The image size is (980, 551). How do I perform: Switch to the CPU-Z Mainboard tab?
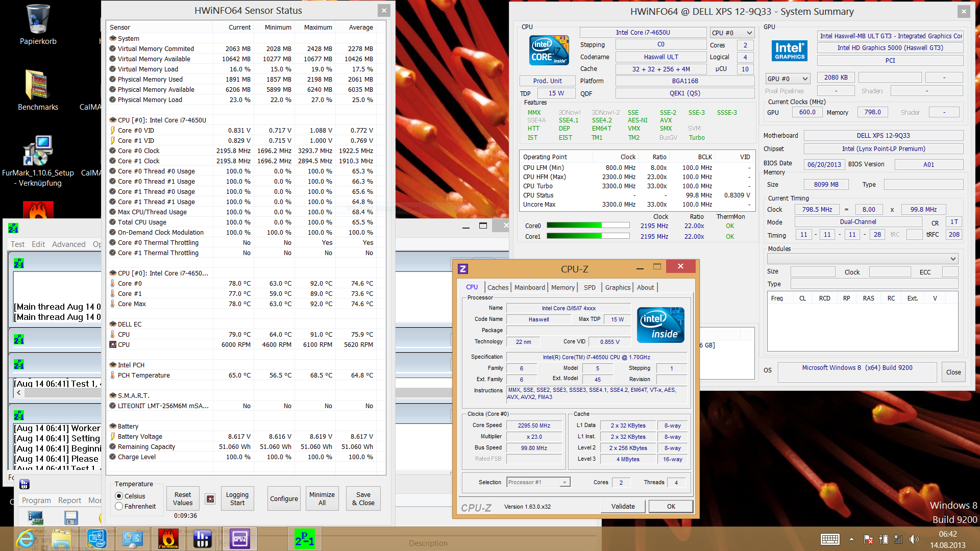pyautogui.click(x=529, y=287)
